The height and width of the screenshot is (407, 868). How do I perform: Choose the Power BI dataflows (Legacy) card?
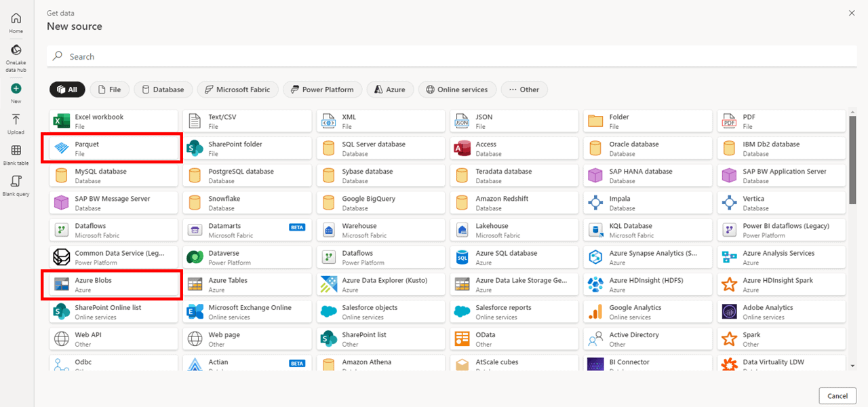pos(781,230)
